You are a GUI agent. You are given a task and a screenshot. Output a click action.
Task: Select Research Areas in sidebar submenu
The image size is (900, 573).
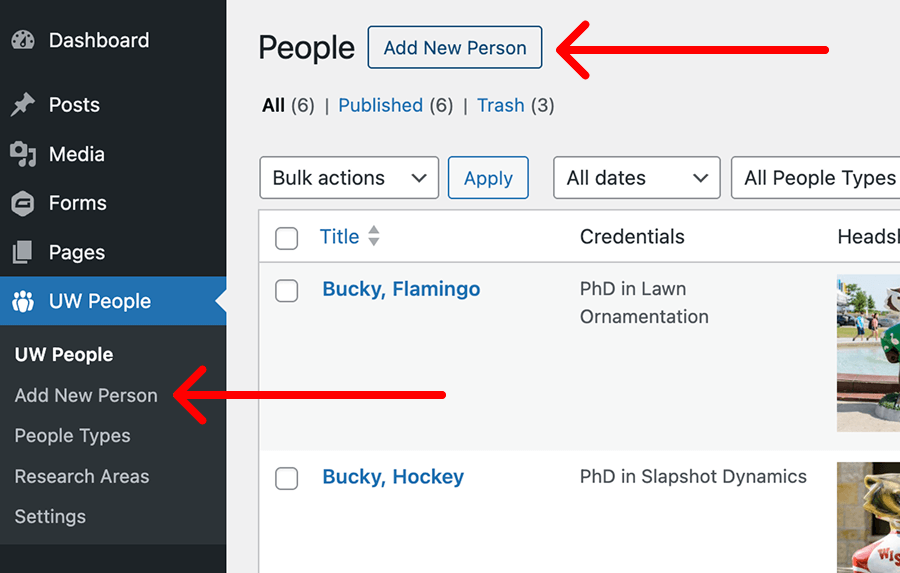[x=82, y=477]
